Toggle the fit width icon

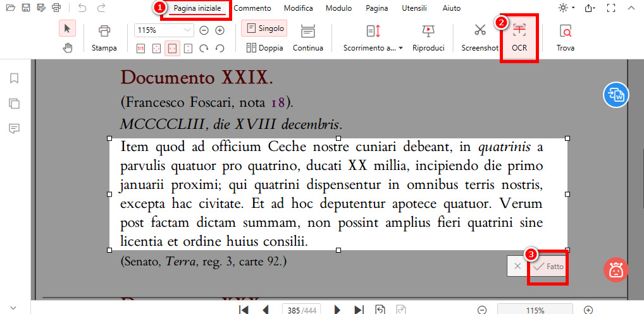click(172, 49)
